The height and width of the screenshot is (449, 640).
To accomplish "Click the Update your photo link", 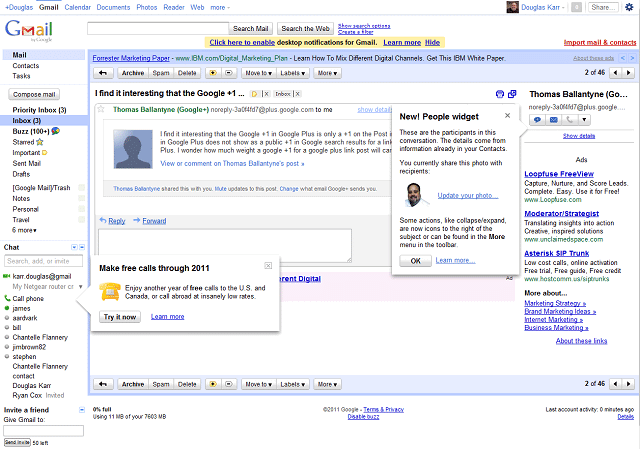I will click(x=468, y=196).
